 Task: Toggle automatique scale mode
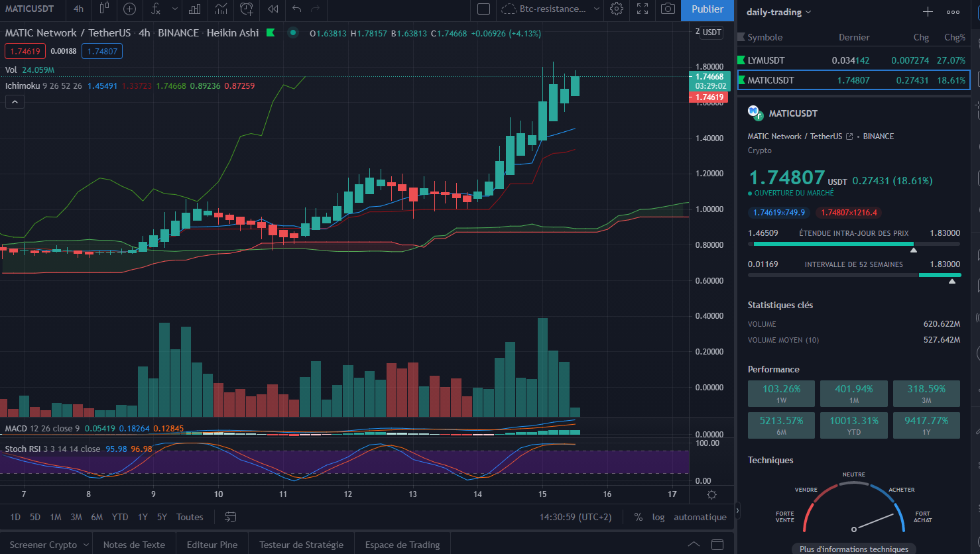pyautogui.click(x=700, y=517)
